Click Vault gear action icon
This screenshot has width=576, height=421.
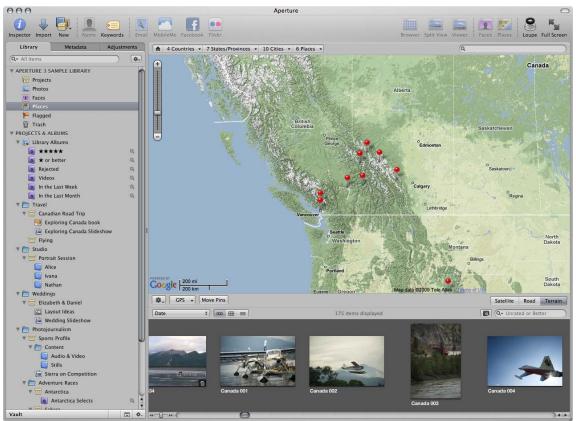click(x=139, y=414)
